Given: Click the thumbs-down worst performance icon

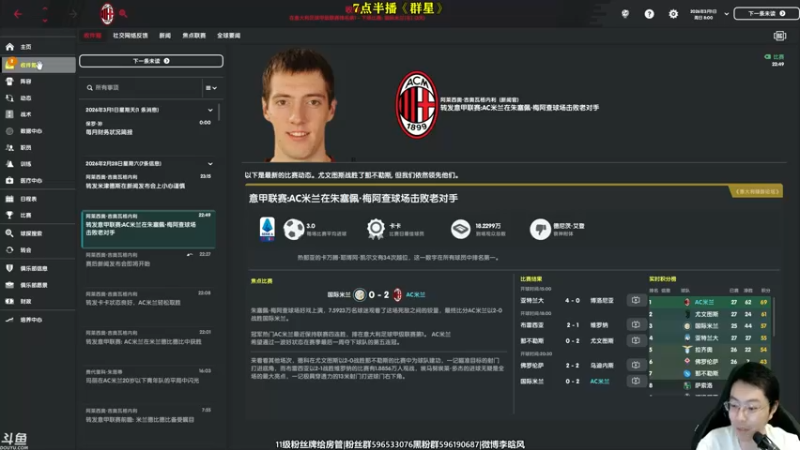Looking at the screenshot, I should 540,229.
